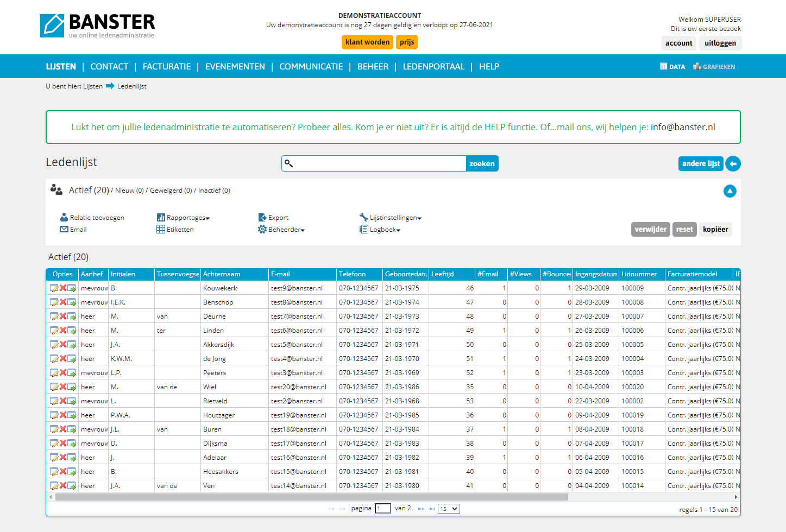Open the rows-per-page dropdown showing 15
This screenshot has height=532, width=786.
point(449,509)
